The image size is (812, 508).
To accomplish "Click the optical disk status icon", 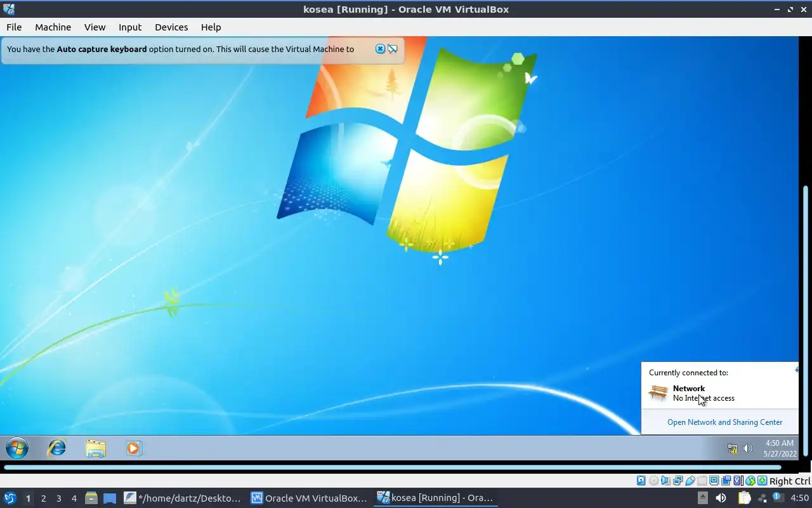I will [x=653, y=481].
